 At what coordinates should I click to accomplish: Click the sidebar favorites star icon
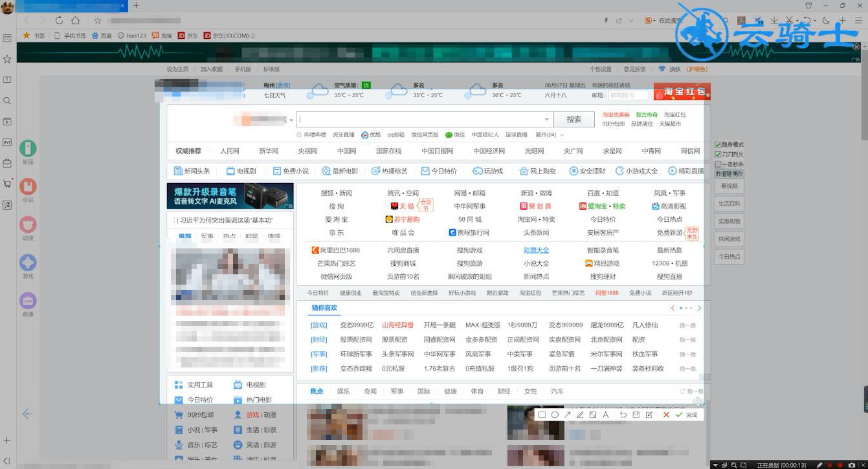(7, 59)
